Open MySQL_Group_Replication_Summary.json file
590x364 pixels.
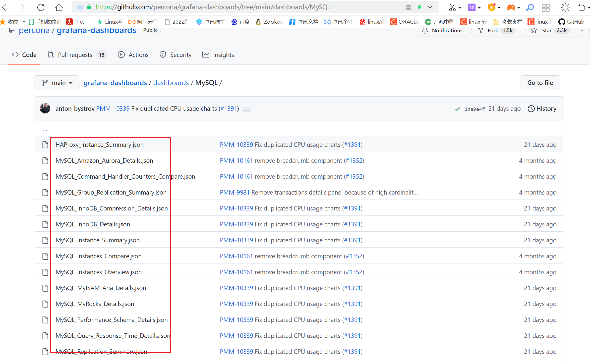click(x=111, y=192)
